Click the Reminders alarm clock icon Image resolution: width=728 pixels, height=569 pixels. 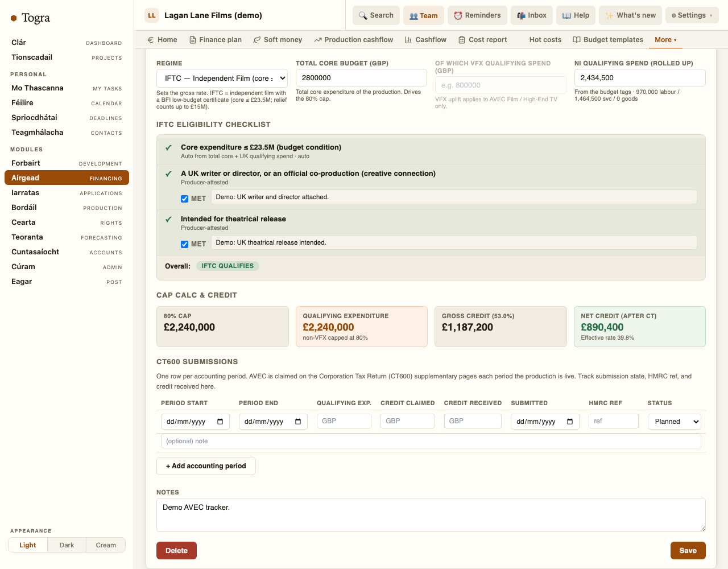458,15
